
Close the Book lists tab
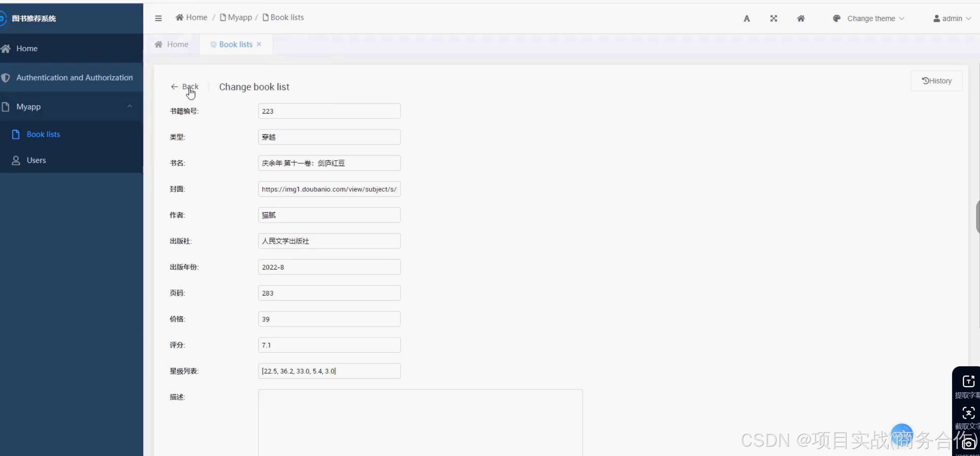pyautogui.click(x=259, y=44)
